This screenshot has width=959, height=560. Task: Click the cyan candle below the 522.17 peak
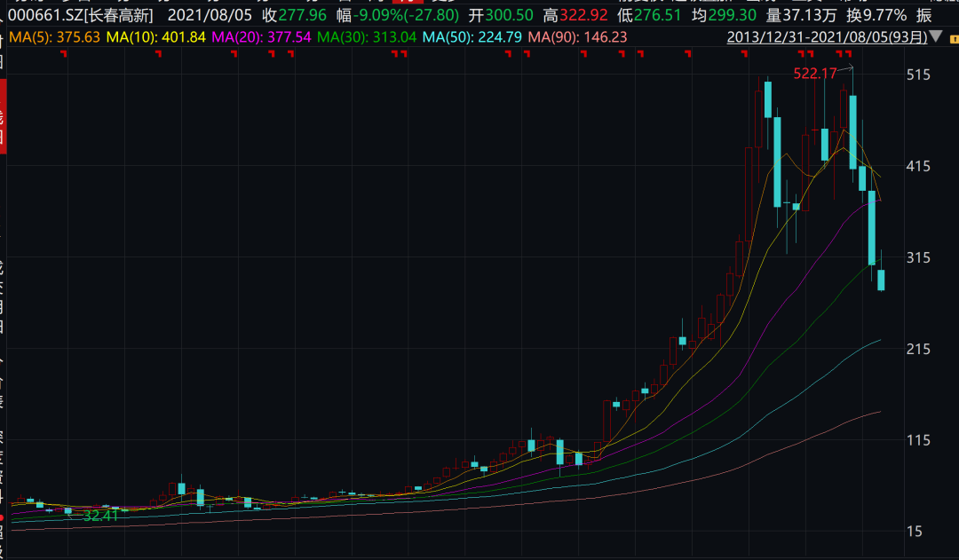(852, 132)
